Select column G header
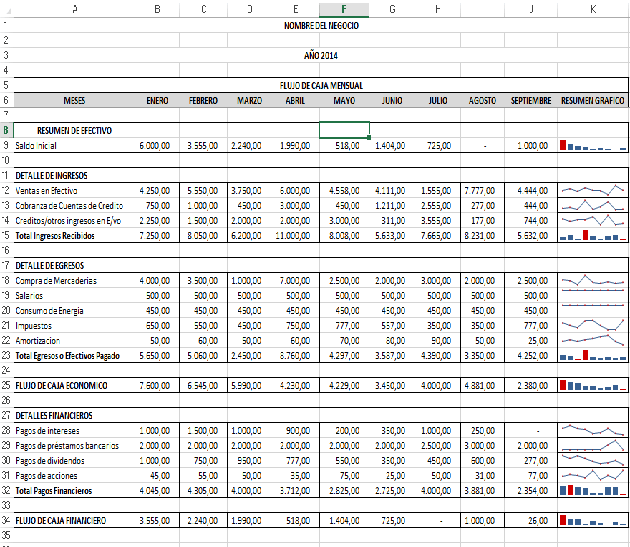 [393, 9]
